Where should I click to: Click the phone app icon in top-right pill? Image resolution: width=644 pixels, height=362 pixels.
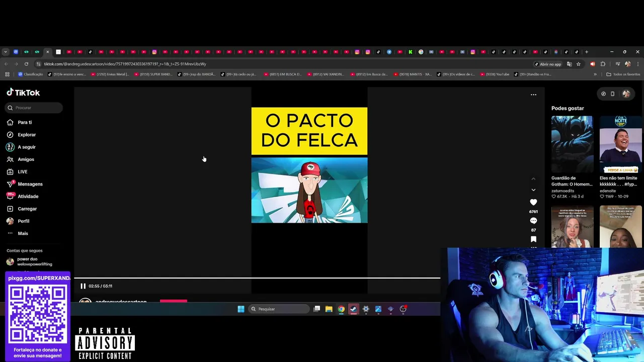click(612, 94)
